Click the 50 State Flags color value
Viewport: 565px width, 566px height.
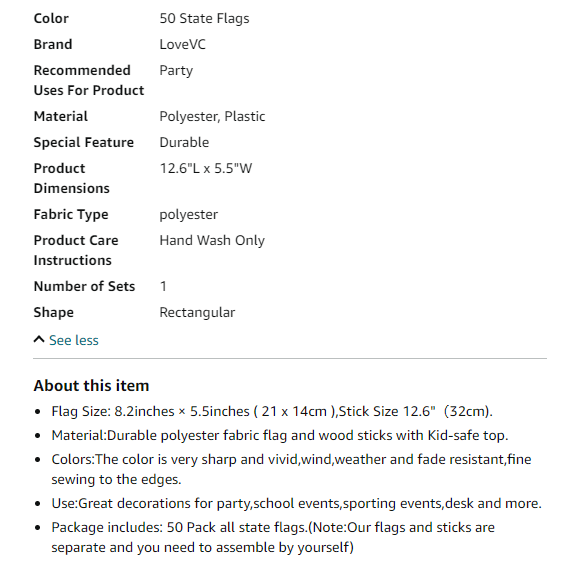pyautogui.click(x=204, y=19)
